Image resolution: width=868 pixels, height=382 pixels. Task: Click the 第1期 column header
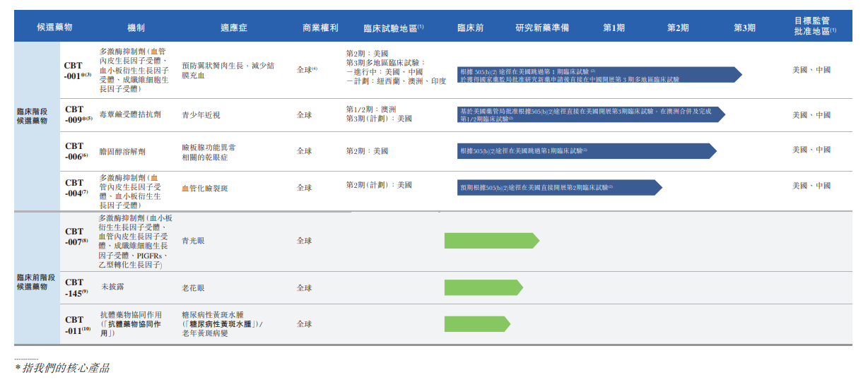coord(614,28)
